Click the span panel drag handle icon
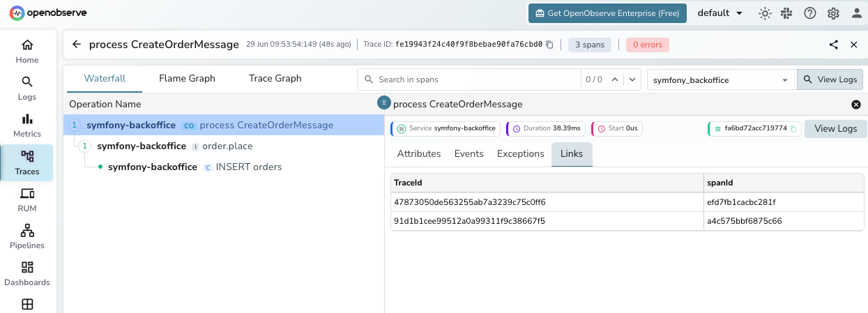 click(383, 102)
